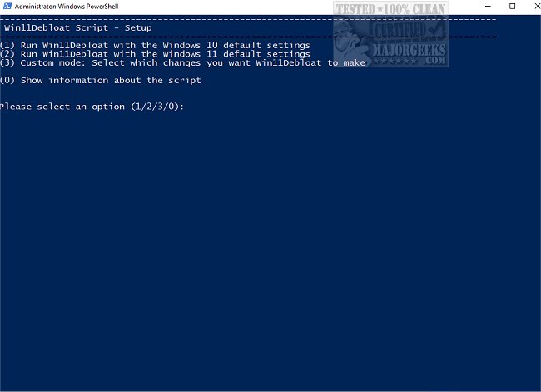Open the PowerShell window system menu icon

[x=7, y=6]
